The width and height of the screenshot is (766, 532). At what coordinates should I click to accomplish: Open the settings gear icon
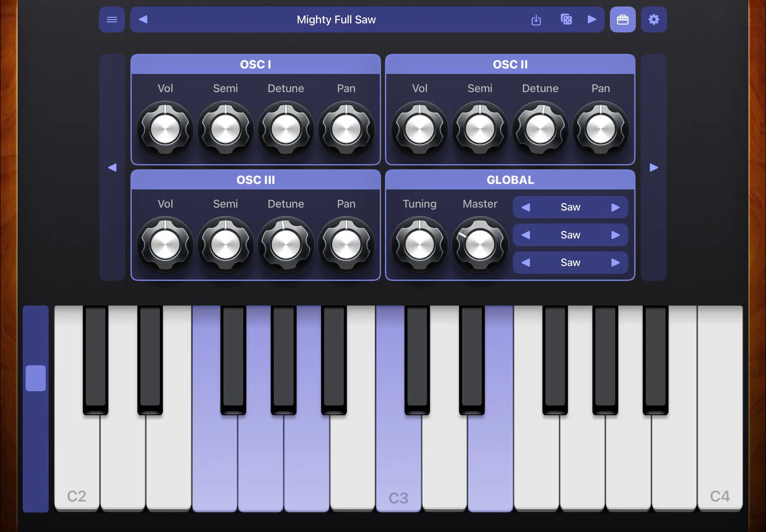pyautogui.click(x=654, y=20)
